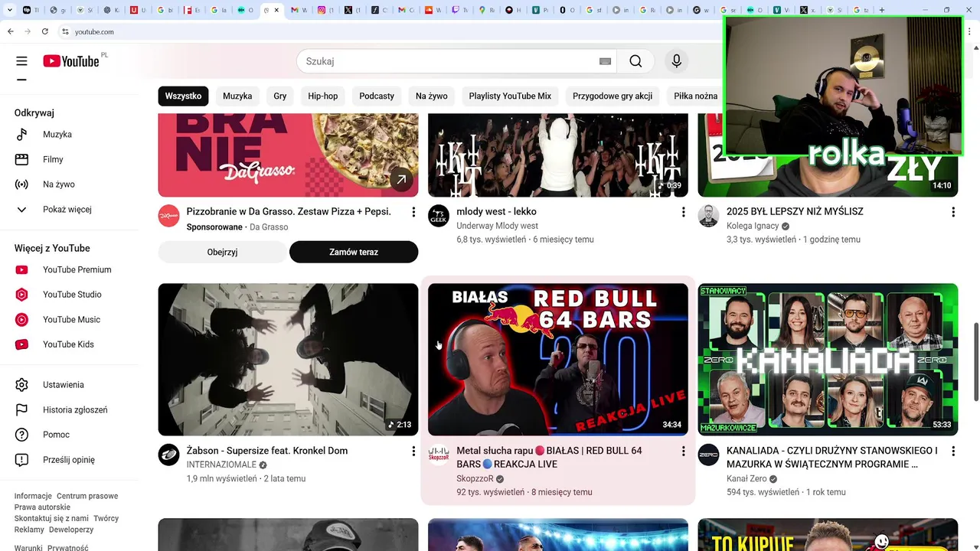Select the Na żywo filter chip
Viewport: 980px width, 551px height.
pyautogui.click(x=432, y=96)
